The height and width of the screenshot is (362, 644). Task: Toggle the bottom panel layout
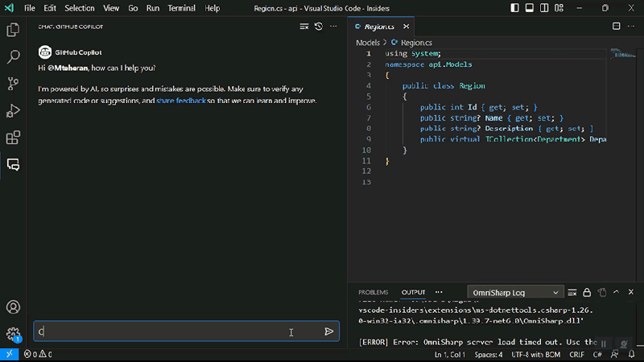[530, 8]
